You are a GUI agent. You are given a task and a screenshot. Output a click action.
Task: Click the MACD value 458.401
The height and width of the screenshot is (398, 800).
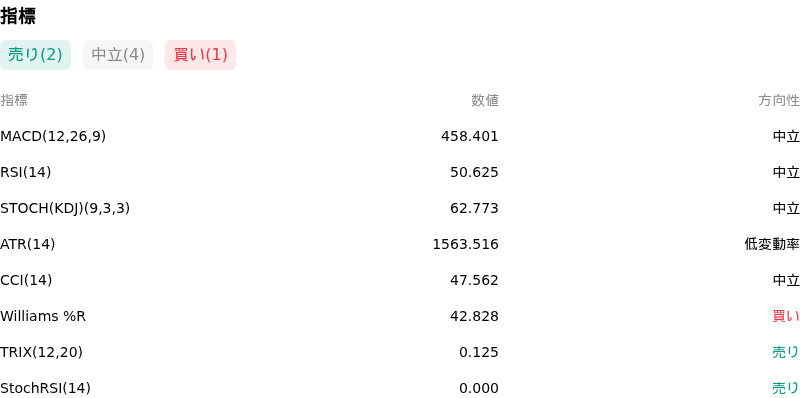coord(470,136)
